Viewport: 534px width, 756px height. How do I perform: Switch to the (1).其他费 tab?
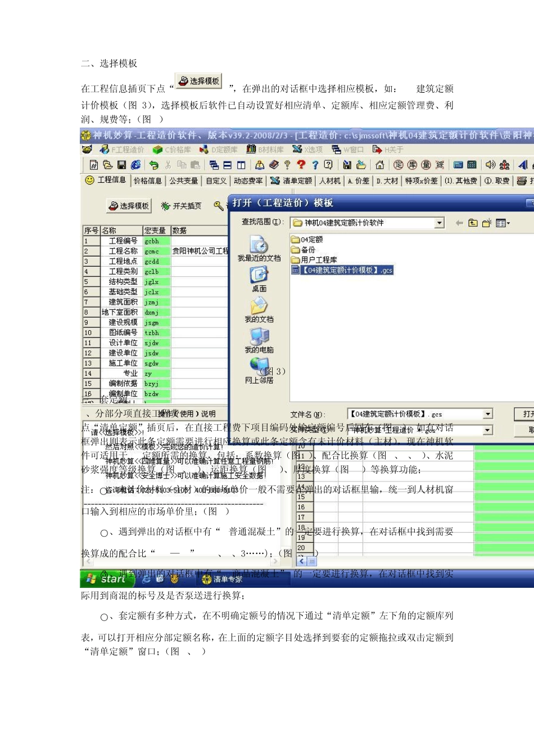[461, 181]
